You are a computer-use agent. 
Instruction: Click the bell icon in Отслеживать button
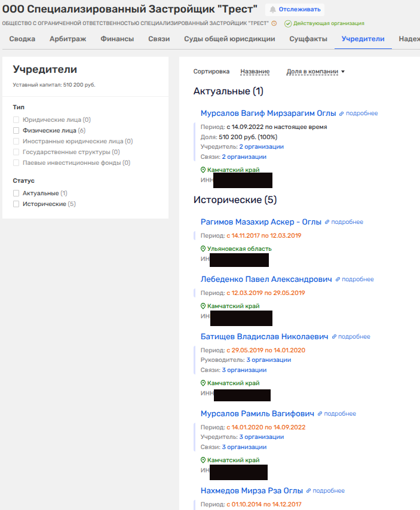[272, 10]
